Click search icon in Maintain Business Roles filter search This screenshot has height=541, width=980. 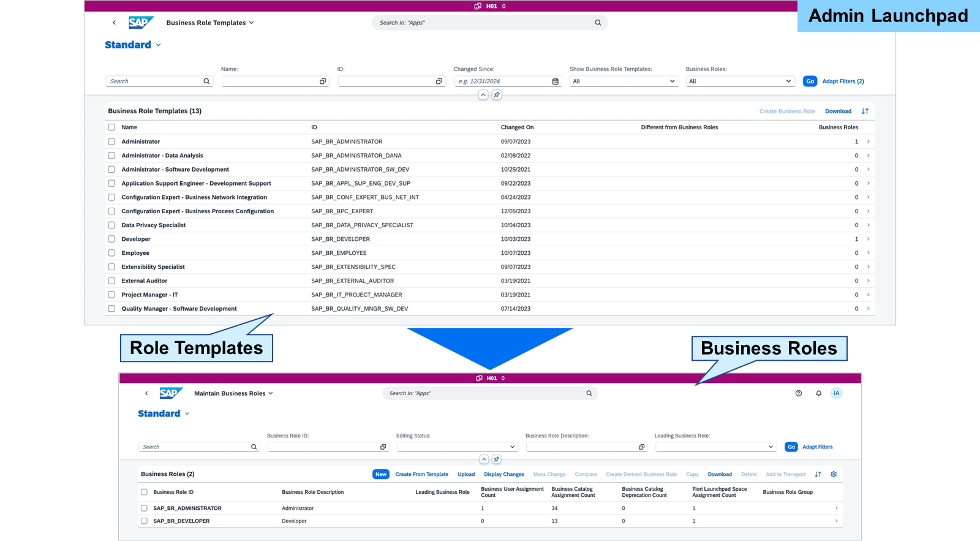click(x=254, y=447)
